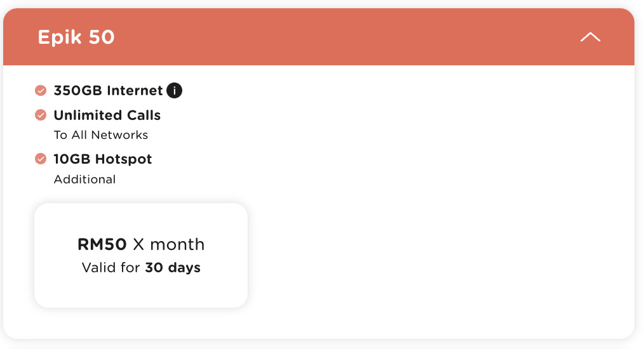Click the To All Networks subtext
This screenshot has width=644, height=349.
[x=101, y=135]
